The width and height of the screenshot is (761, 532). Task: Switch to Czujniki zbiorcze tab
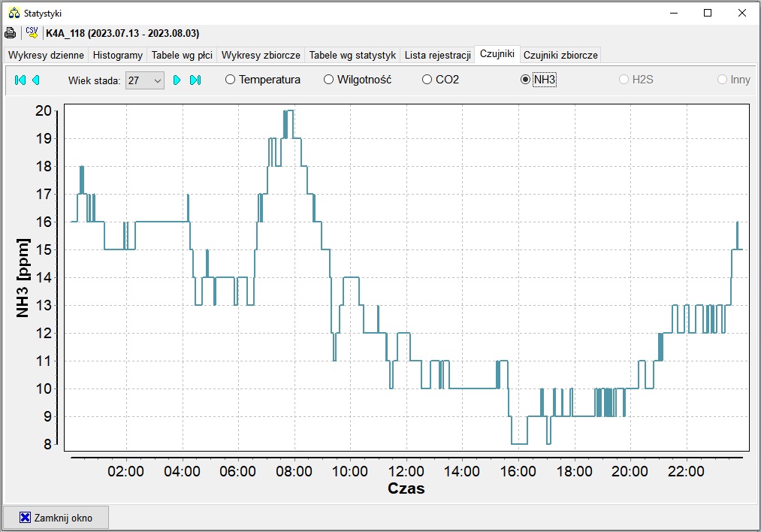point(560,55)
